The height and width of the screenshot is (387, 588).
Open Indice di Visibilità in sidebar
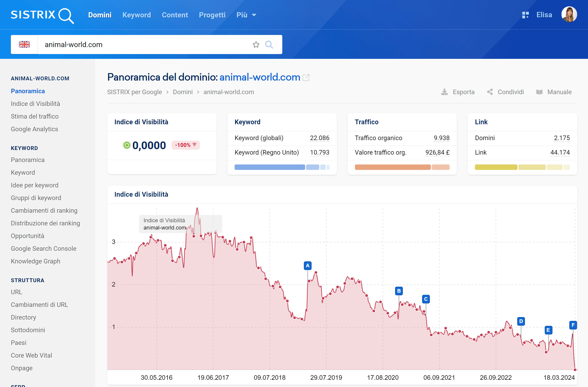(x=35, y=104)
